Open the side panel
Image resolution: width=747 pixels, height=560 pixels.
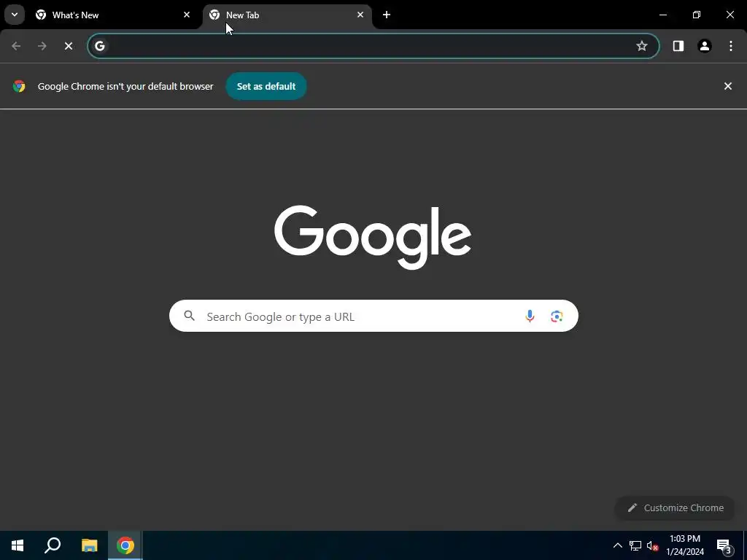click(x=678, y=46)
